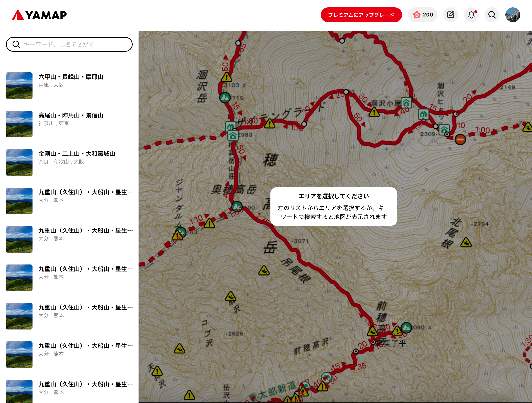Click the caution sign near 北尾根
The width and height of the screenshot is (532, 403).
466,243
